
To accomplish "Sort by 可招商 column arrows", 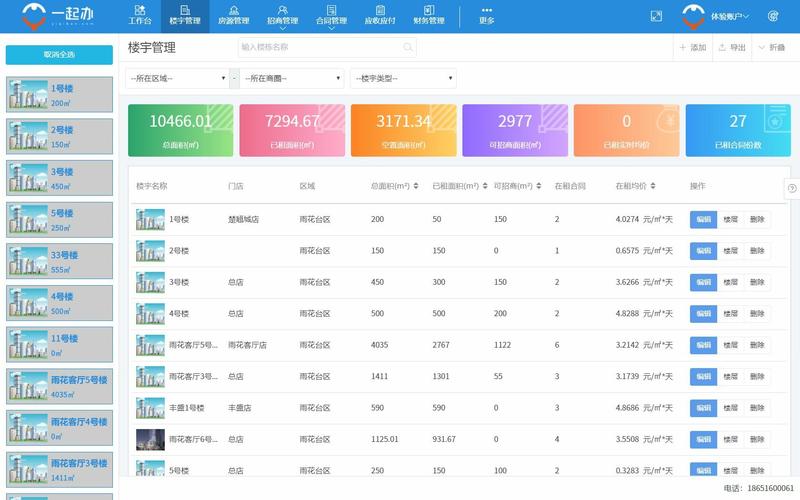I will pos(539,186).
